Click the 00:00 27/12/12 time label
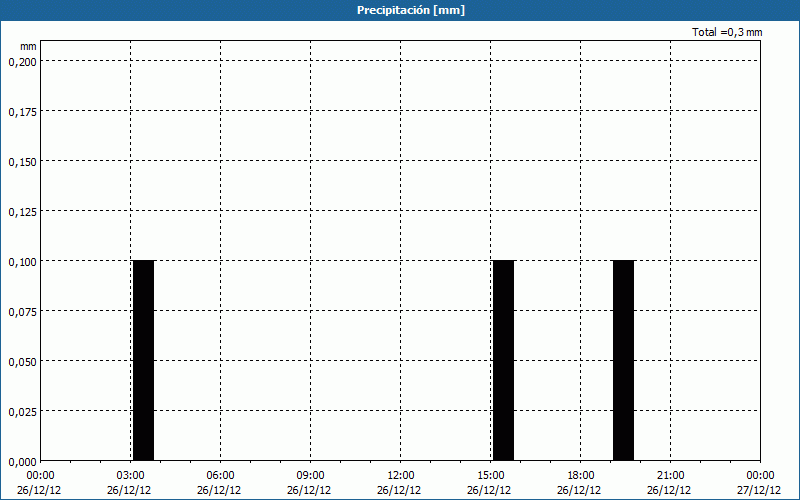The image size is (800, 500). coord(759,483)
